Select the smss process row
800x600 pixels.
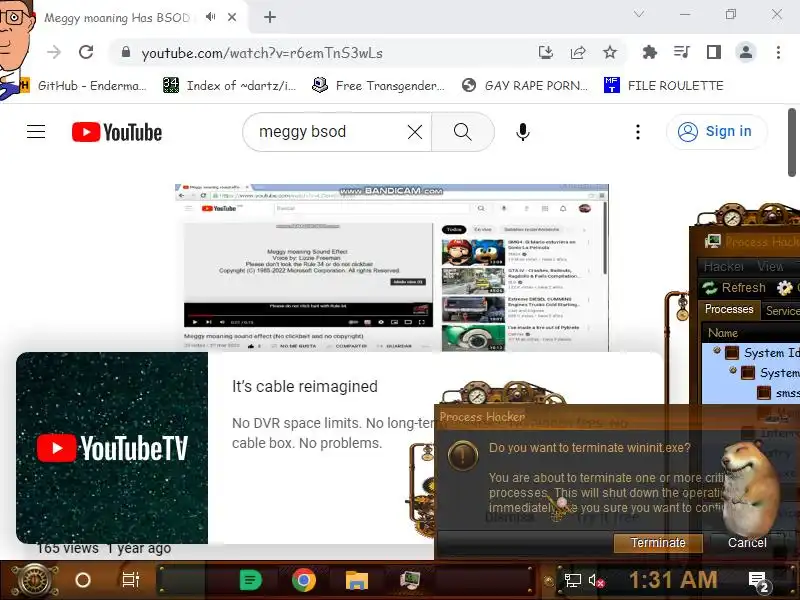(x=752, y=392)
